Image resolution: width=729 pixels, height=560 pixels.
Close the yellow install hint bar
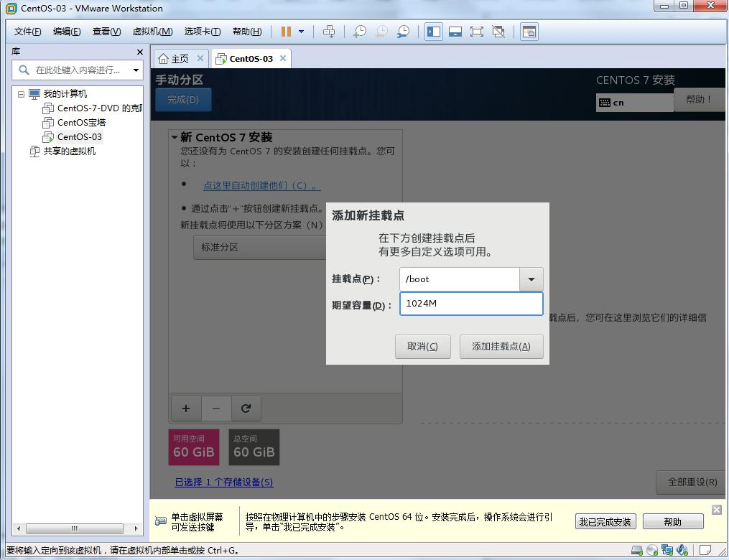pyautogui.click(x=717, y=510)
